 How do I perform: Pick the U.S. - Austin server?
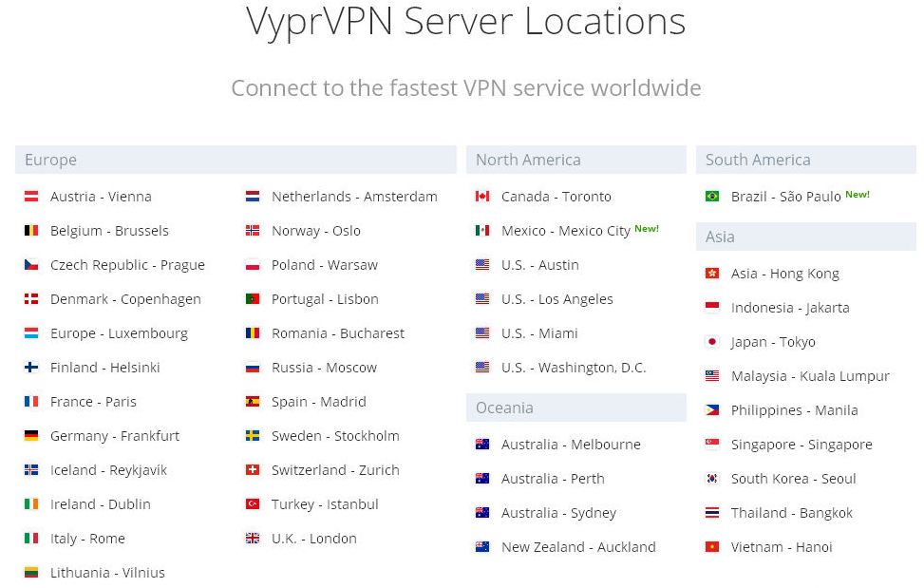(539, 265)
